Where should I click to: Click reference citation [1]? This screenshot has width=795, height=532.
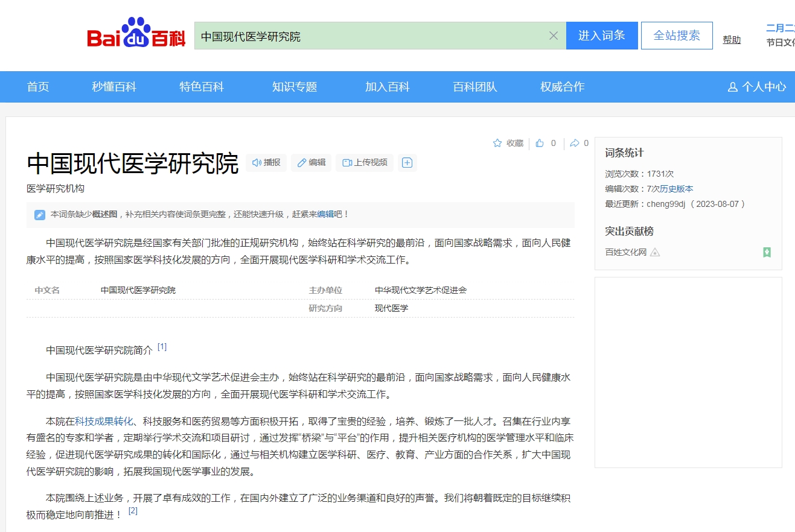[x=162, y=347]
